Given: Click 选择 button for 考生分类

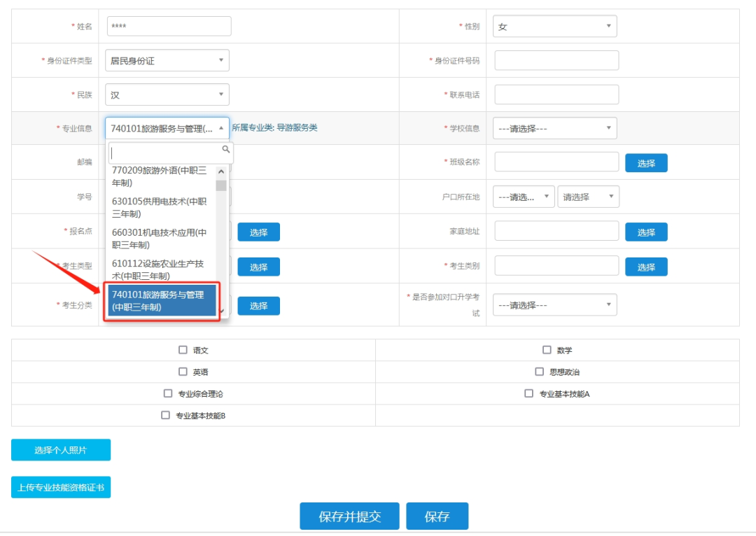Looking at the screenshot, I should (258, 306).
